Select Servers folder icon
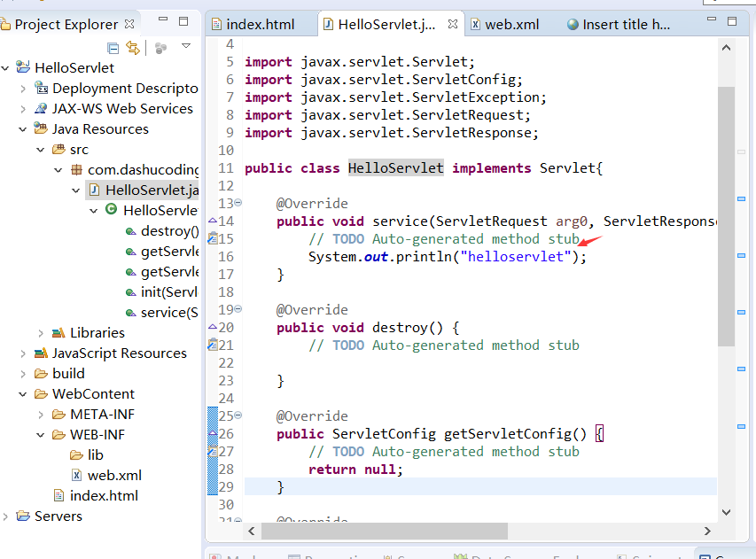756x559 pixels. click(23, 516)
